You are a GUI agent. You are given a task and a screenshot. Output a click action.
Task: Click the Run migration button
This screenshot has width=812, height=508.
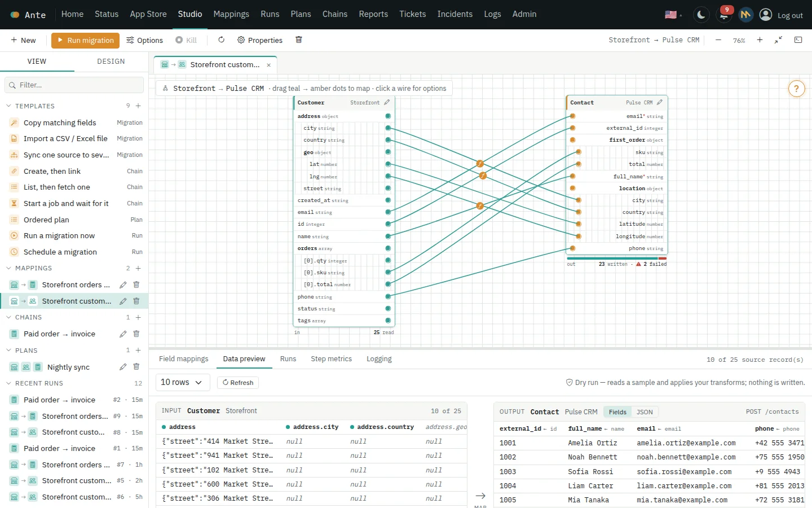(x=85, y=40)
